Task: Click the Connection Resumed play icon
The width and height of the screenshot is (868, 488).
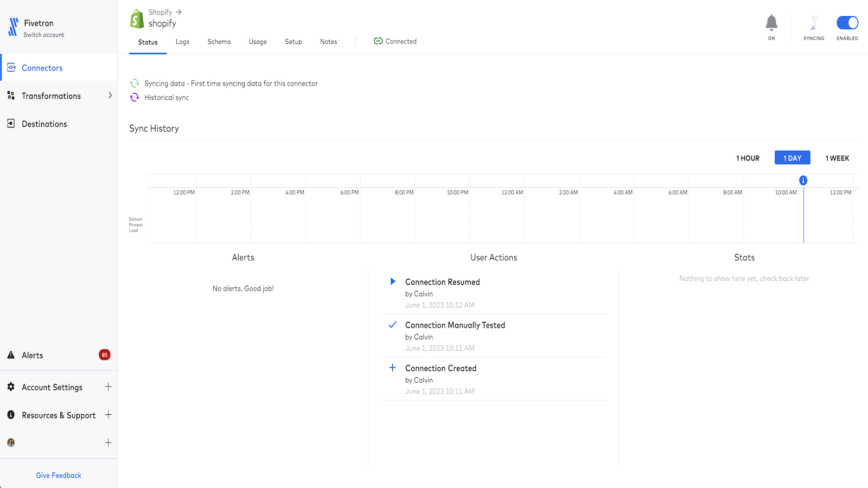Action: click(393, 281)
